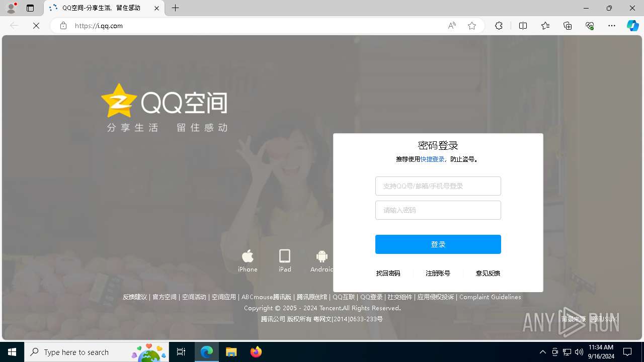Open Collections panel
The image size is (644, 362).
(x=568, y=26)
